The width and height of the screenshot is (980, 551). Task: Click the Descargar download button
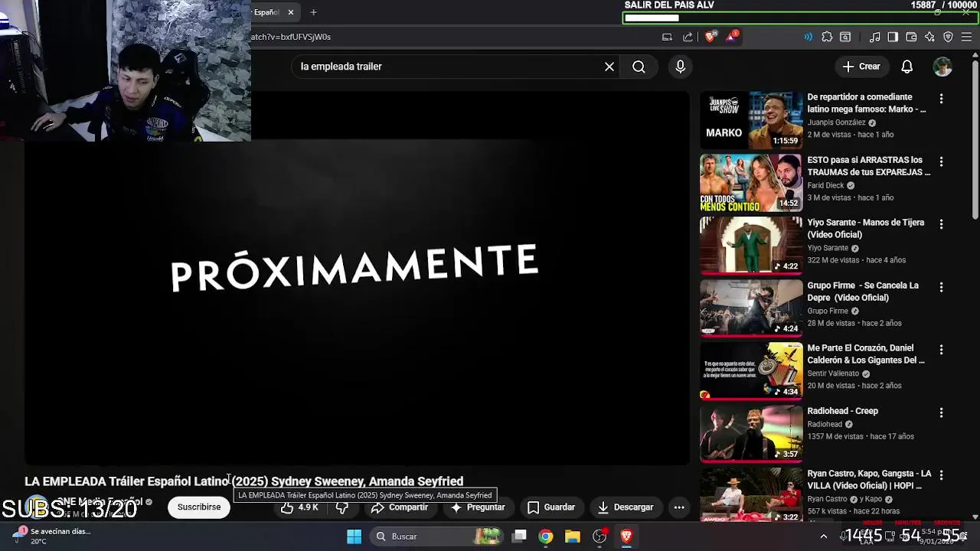click(x=626, y=507)
